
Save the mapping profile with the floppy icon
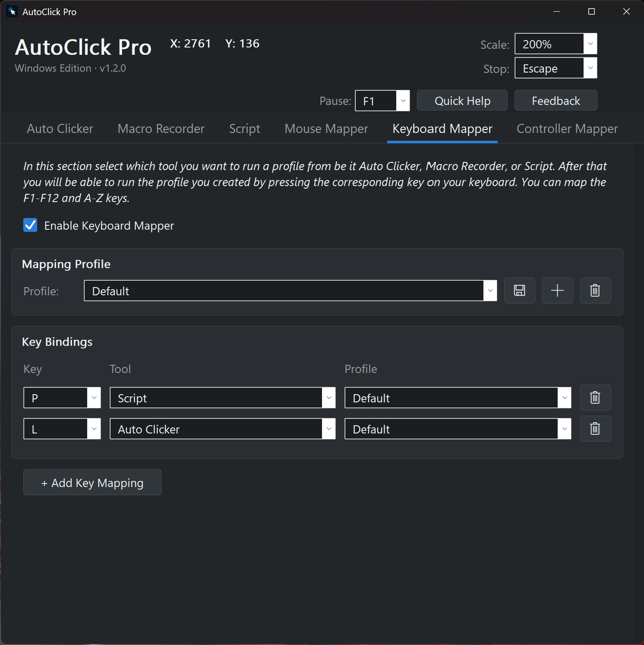coord(519,291)
